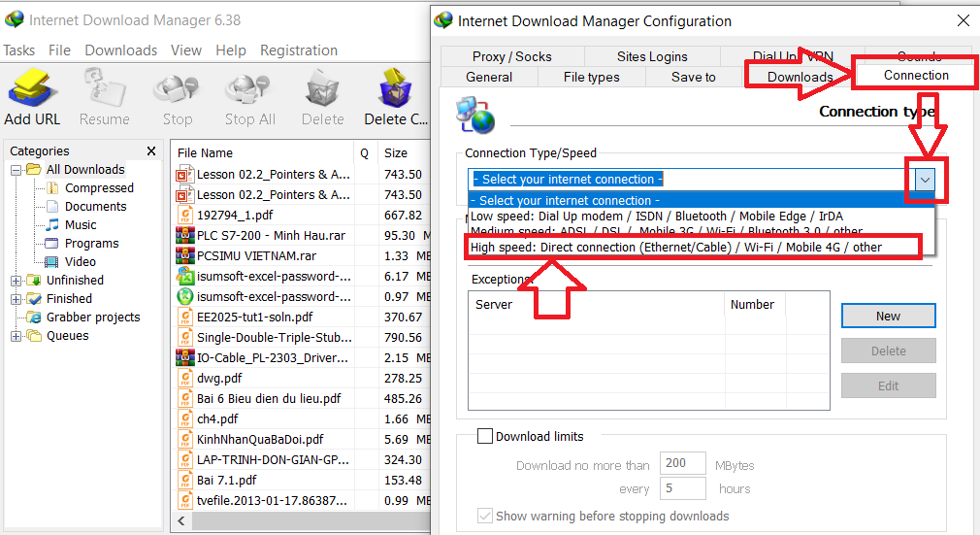This screenshot has width=980, height=535.
Task: Select the Compressed category folder icon
Action: click(52, 187)
